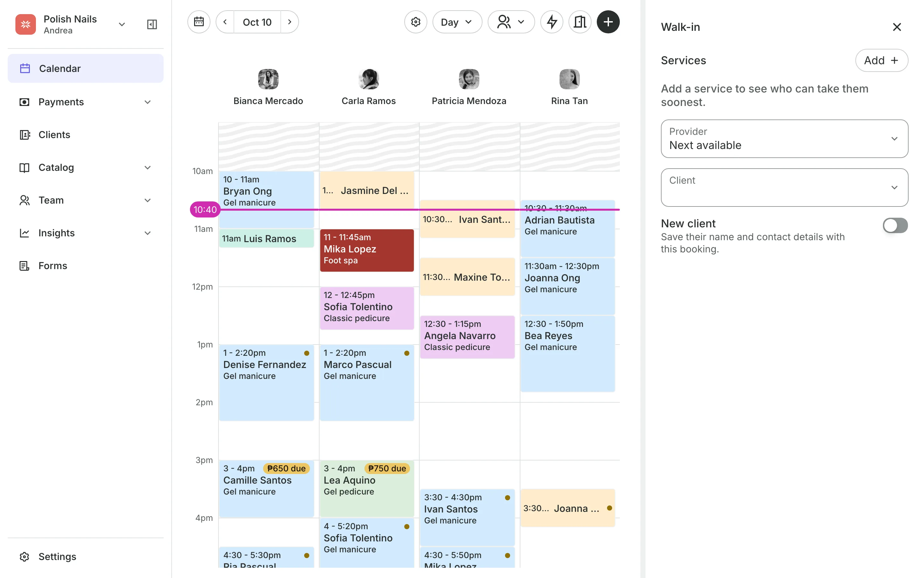The height and width of the screenshot is (578, 924).
Task: Open Bianca Mercado's avatar
Action: coord(268,79)
